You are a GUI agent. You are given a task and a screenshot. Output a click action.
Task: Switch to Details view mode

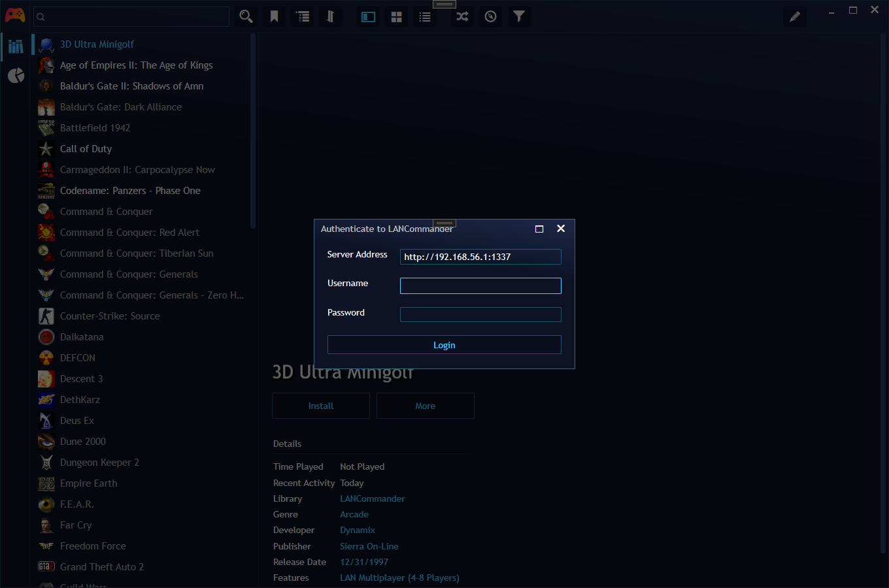369,17
